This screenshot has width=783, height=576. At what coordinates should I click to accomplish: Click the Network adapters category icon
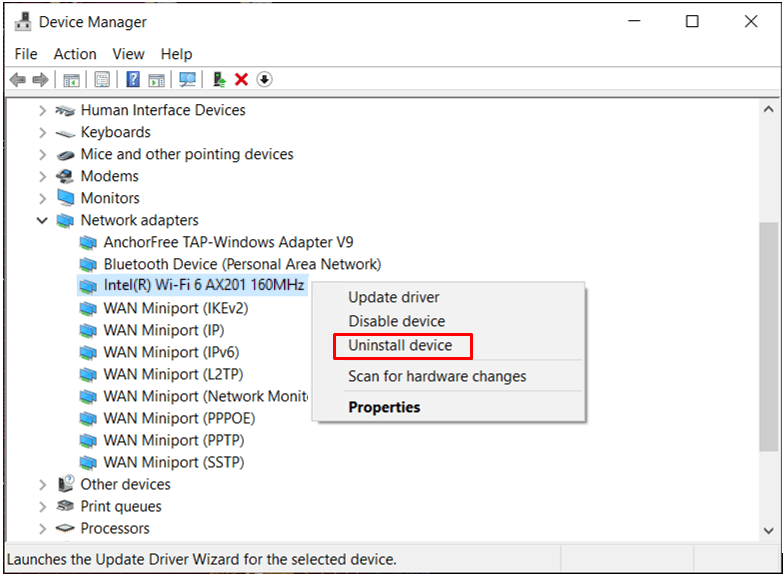(65, 220)
